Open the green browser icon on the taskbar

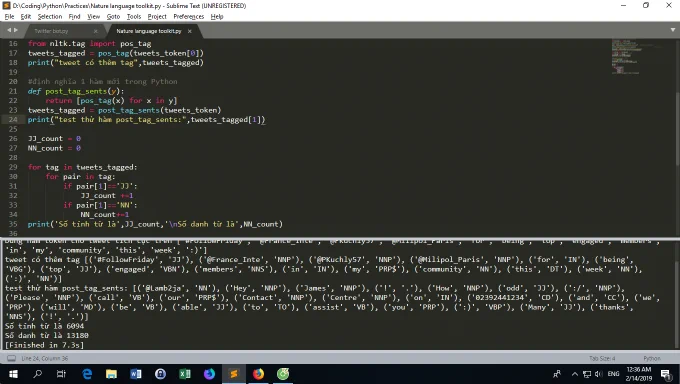pyautogui.click(x=283, y=374)
